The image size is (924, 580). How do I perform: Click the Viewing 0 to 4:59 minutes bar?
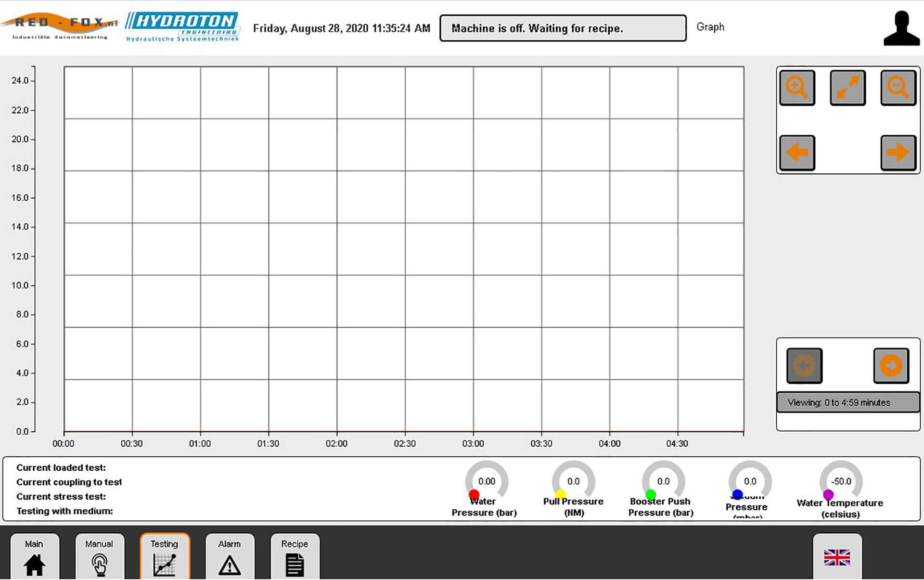(847, 402)
